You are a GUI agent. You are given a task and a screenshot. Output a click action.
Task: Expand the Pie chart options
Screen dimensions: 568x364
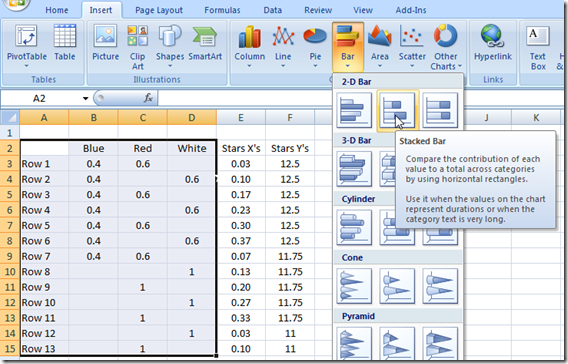(x=315, y=46)
